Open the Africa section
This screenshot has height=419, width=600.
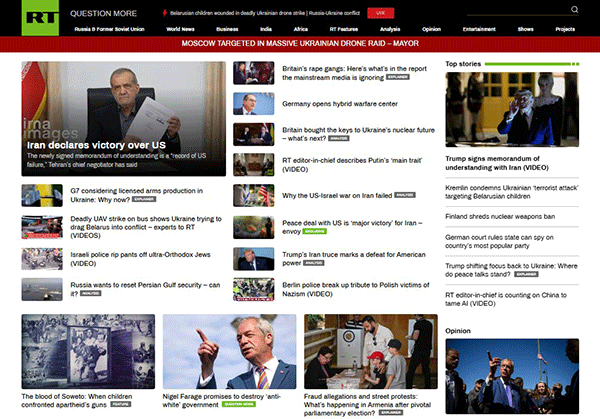coord(301,29)
